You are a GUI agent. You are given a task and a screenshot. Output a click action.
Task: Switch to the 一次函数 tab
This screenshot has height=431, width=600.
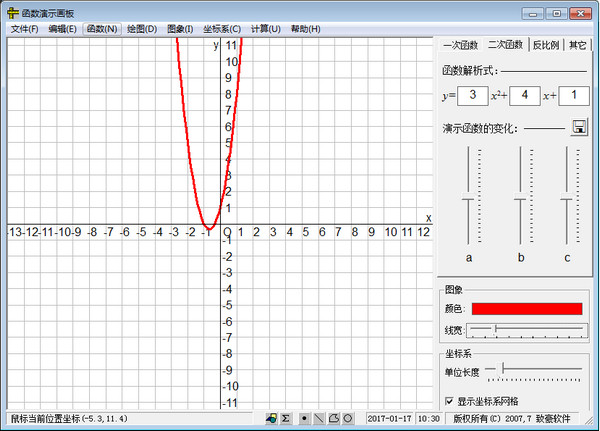(x=461, y=45)
